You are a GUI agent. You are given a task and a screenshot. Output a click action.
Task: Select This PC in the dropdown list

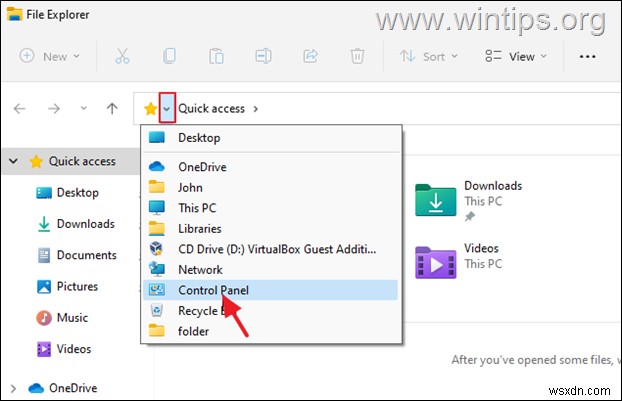(271, 208)
